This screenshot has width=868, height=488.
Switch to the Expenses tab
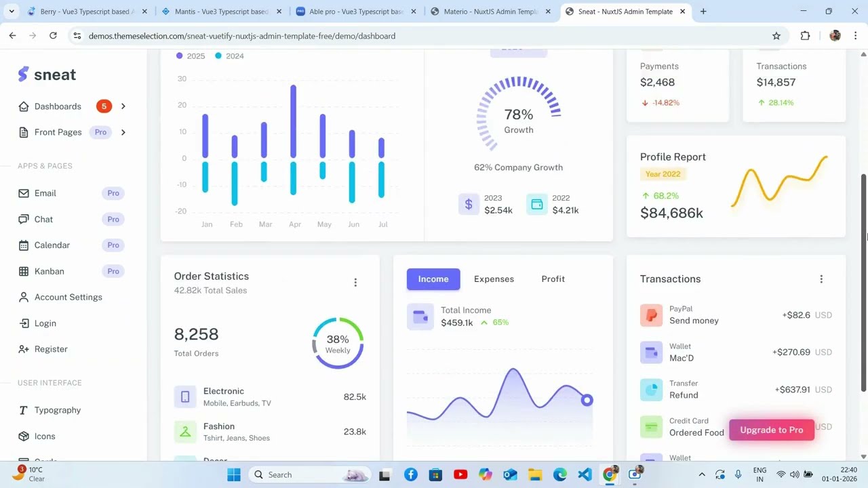[x=494, y=279]
